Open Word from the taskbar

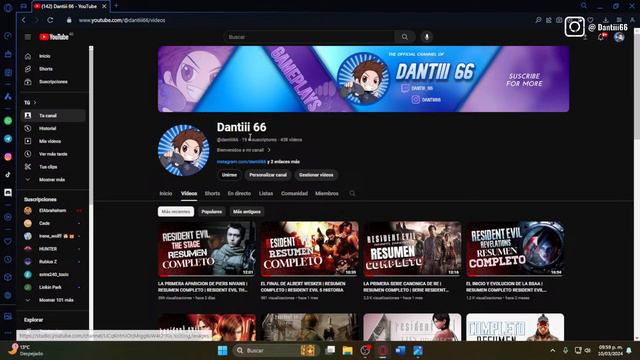pyautogui.click(x=400, y=351)
